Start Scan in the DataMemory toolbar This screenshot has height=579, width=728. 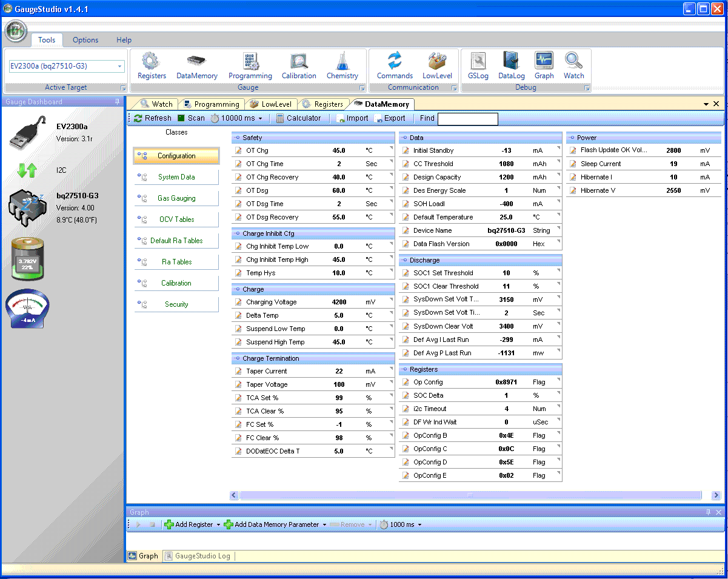[x=191, y=118]
